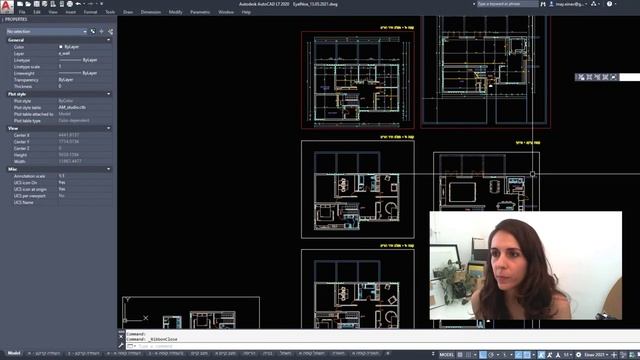Click the keyword search input field
The width and height of the screenshot is (640, 360).
pos(507,4)
